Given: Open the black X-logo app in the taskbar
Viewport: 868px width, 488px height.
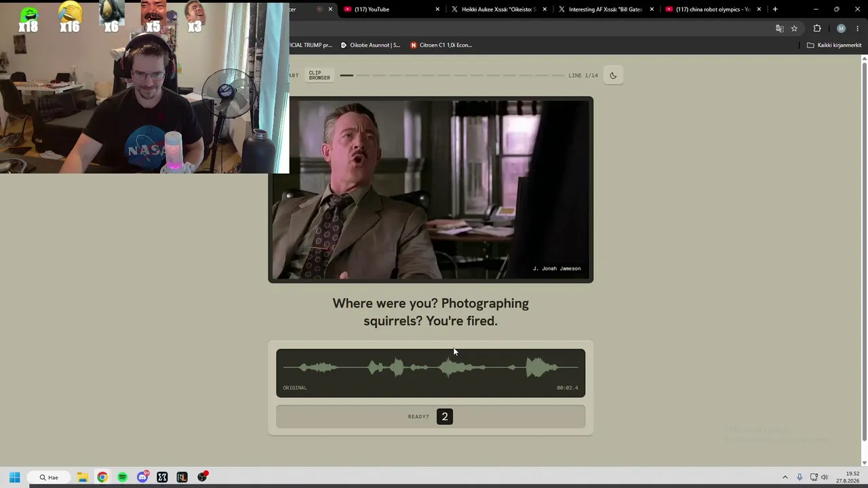Looking at the screenshot, I should point(162,477).
